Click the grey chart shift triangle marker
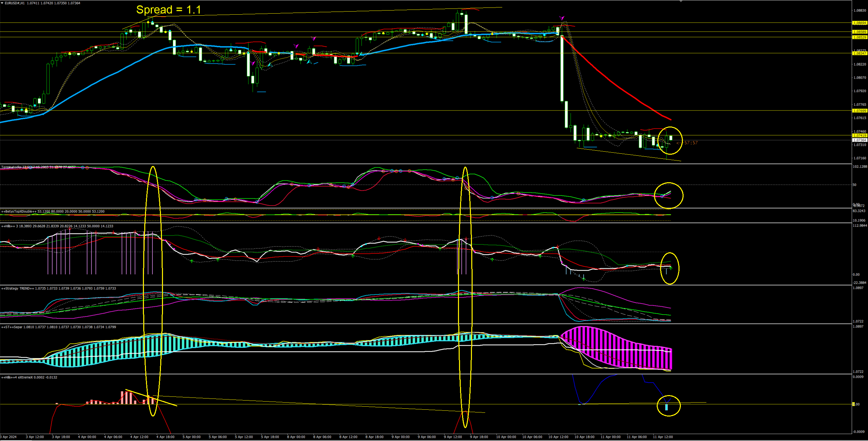The width and height of the screenshot is (868, 441). (x=681, y=1)
